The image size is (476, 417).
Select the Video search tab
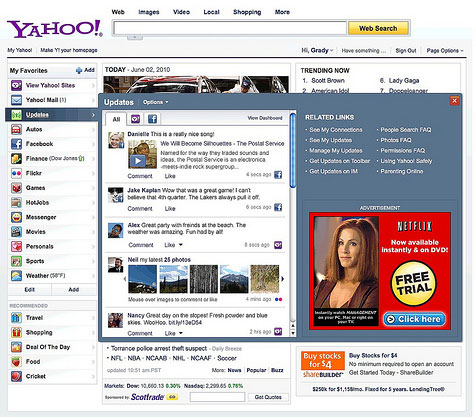click(182, 12)
